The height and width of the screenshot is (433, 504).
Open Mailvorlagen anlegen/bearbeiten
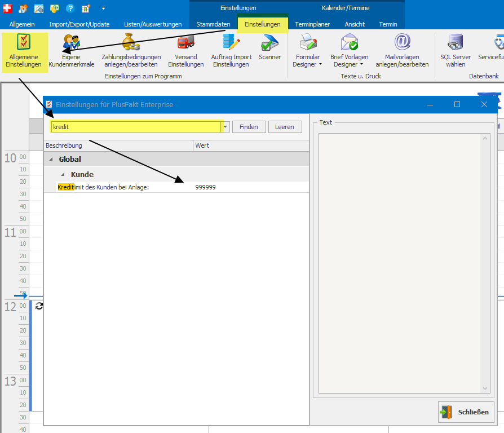(x=402, y=51)
